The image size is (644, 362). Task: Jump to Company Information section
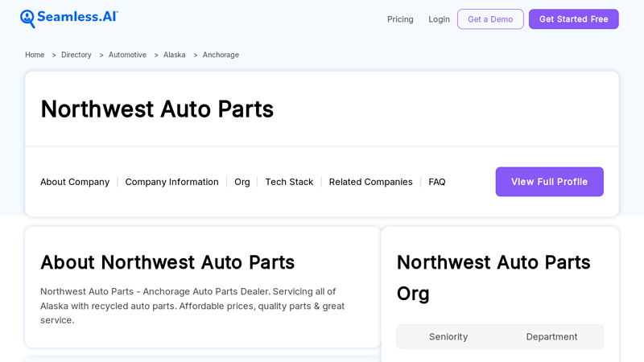coord(171,182)
